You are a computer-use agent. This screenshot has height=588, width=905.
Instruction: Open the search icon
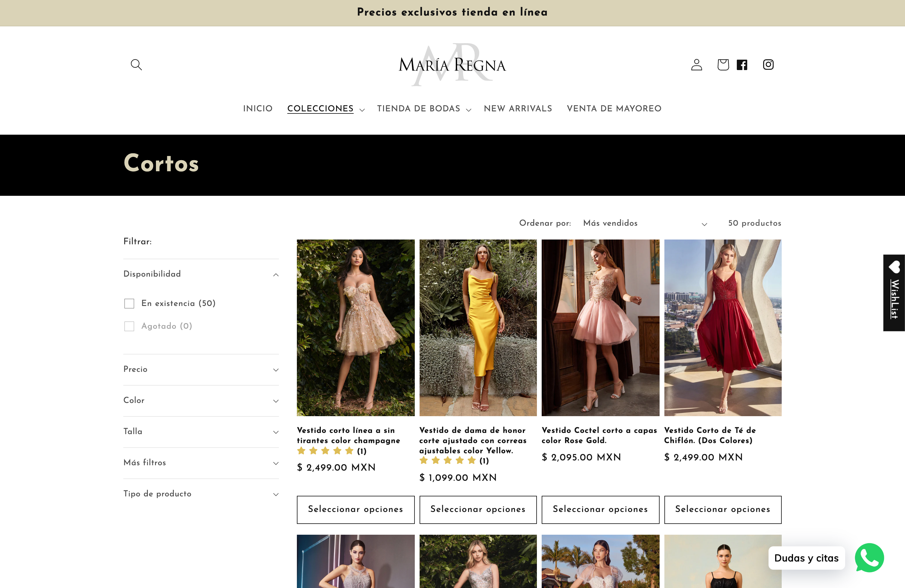(136, 65)
